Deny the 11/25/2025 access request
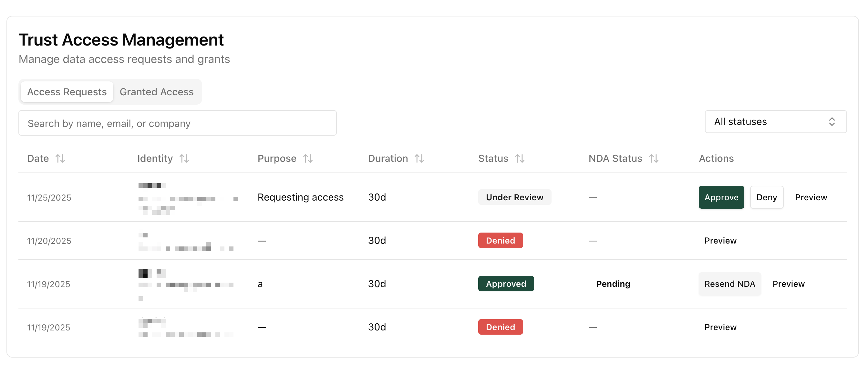 pyautogui.click(x=767, y=197)
